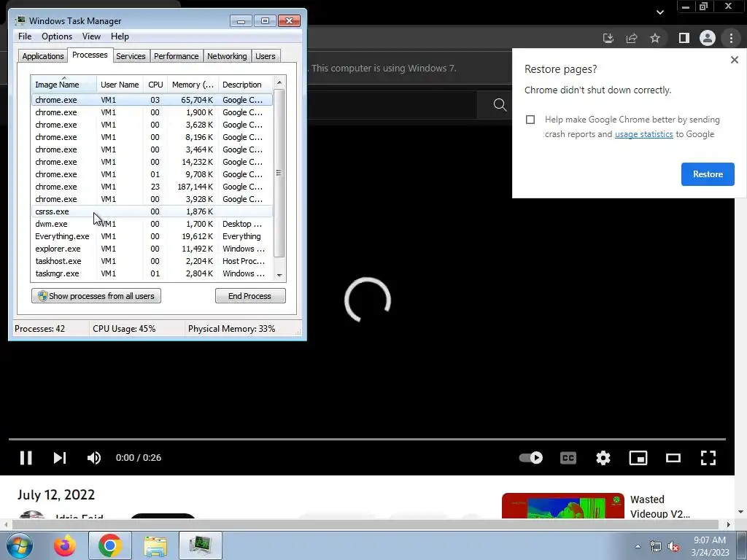Toggle closed captions CC button

[x=568, y=458]
